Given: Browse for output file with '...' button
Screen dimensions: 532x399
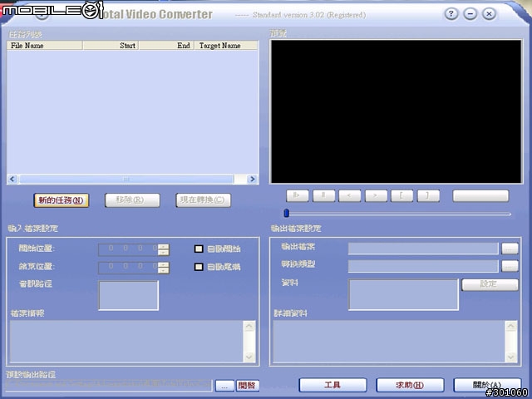Looking at the screenshot, I should coord(510,249).
